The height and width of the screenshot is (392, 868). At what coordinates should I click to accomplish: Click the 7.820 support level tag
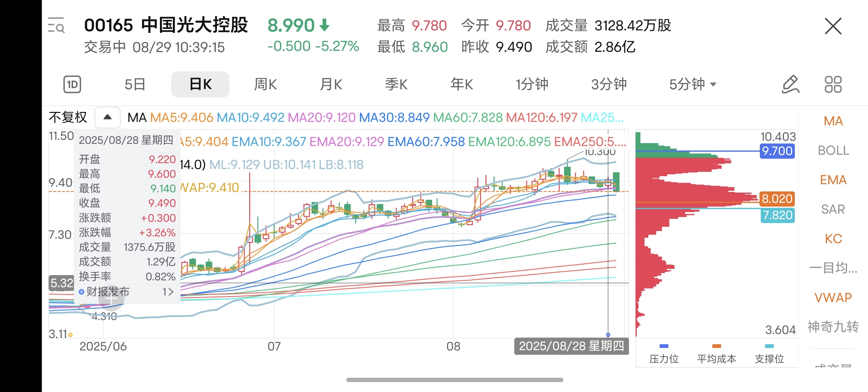point(777,215)
